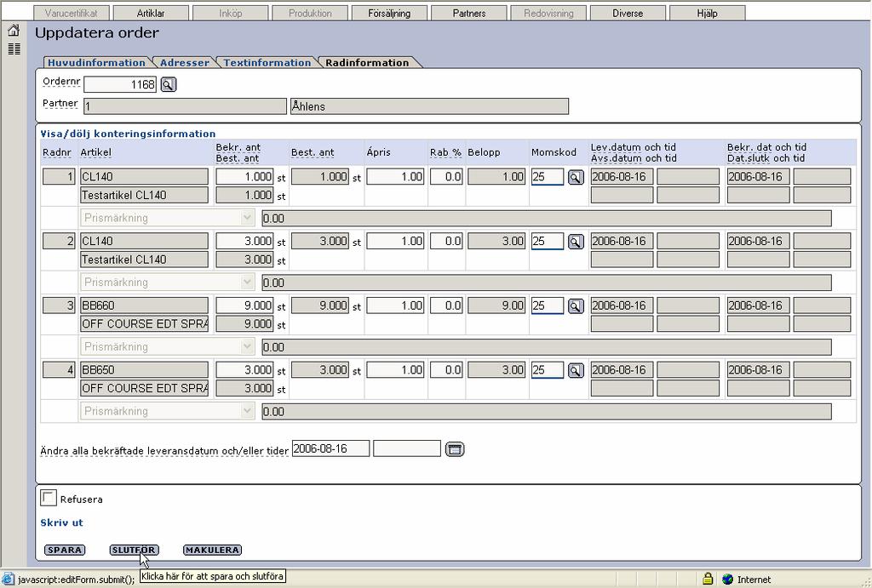The width and height of the screenshot is (872, 588).
Task: Click the Internet zone globe icon
Action: 727,579
